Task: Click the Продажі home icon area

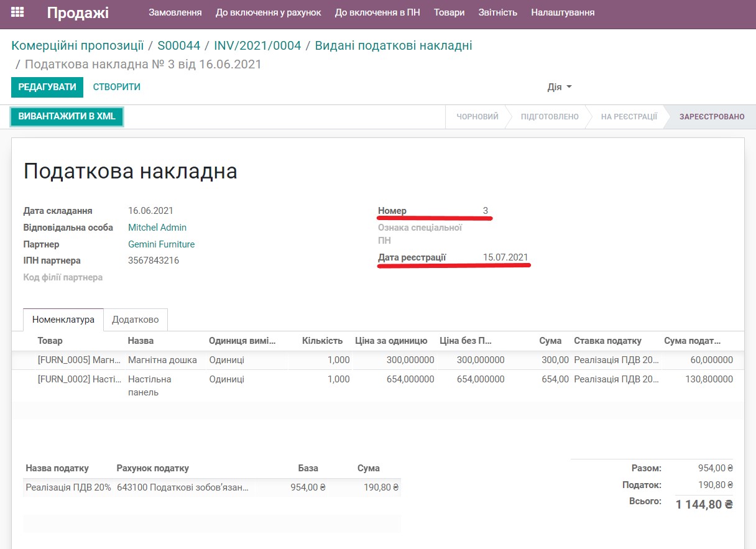Action: (77, 12)
